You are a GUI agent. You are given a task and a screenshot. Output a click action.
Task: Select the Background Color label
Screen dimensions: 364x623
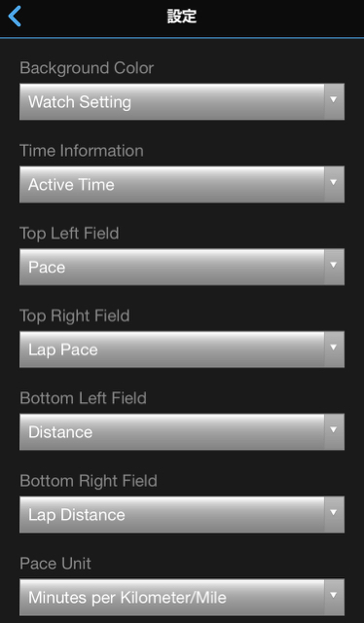click(x=87, y=68)
